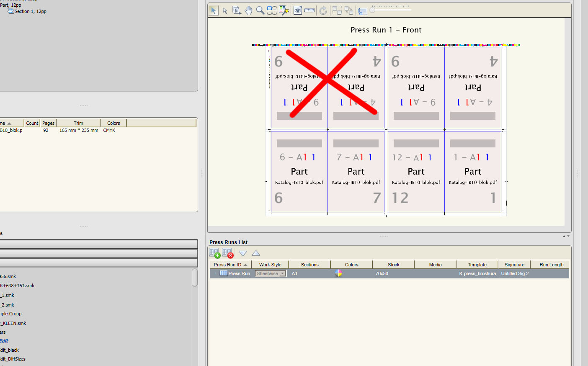Click the rotate refresh arrow icon

[x=323, y=10]
